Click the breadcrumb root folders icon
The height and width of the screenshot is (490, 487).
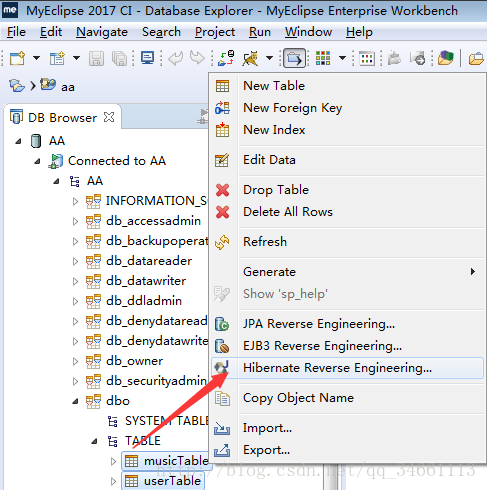pyautogui.click(x=17, y=86)
